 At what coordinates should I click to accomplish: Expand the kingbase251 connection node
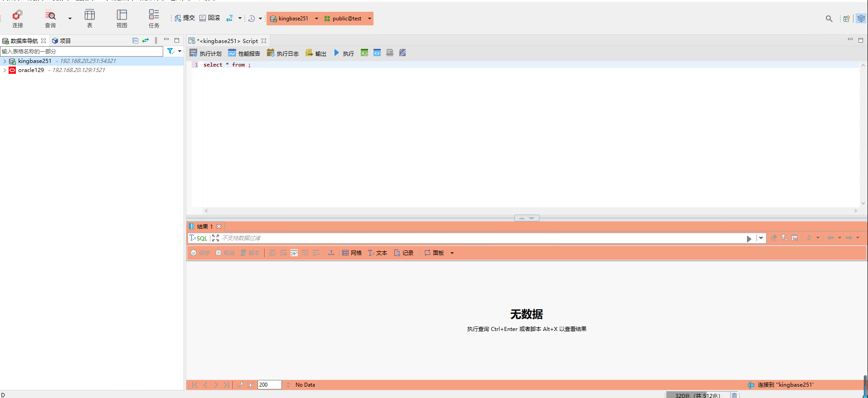(5, 61)
